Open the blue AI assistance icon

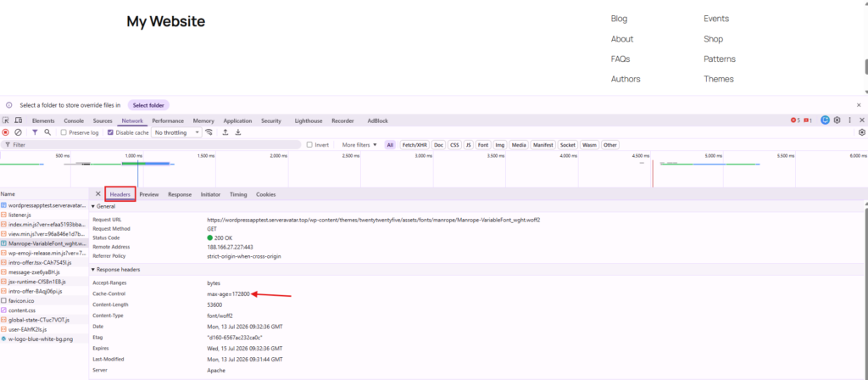825,120
